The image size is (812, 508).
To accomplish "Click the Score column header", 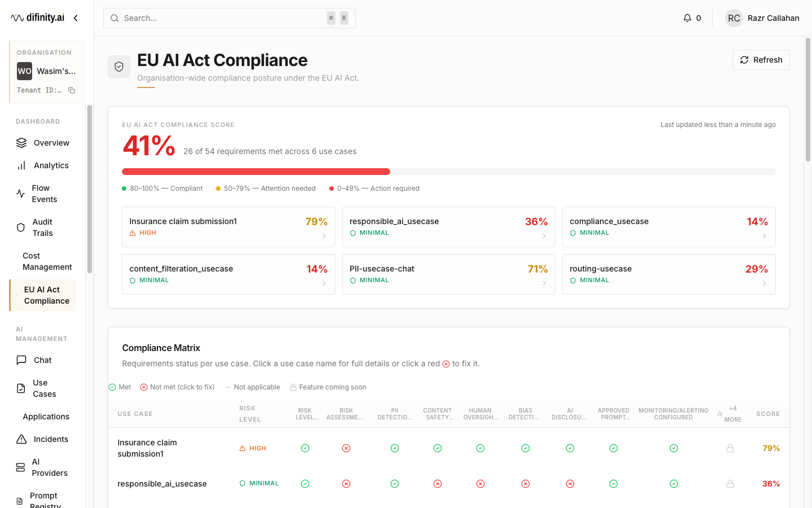I will click(768, 414).
